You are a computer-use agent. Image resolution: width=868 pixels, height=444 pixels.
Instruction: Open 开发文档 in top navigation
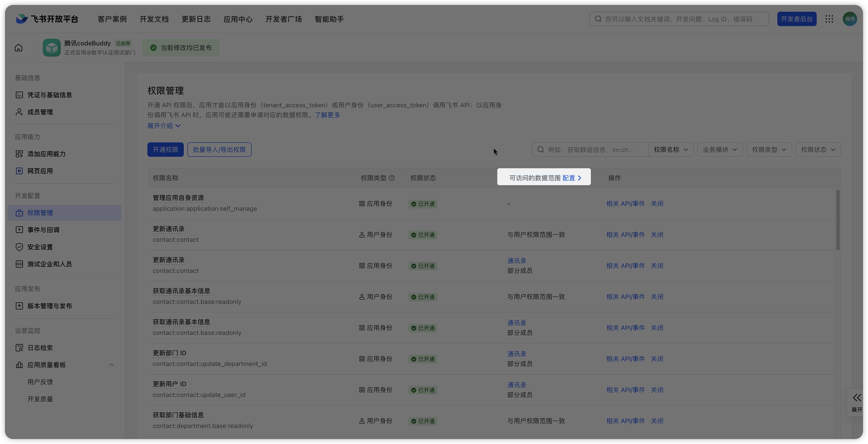[154, 19]
